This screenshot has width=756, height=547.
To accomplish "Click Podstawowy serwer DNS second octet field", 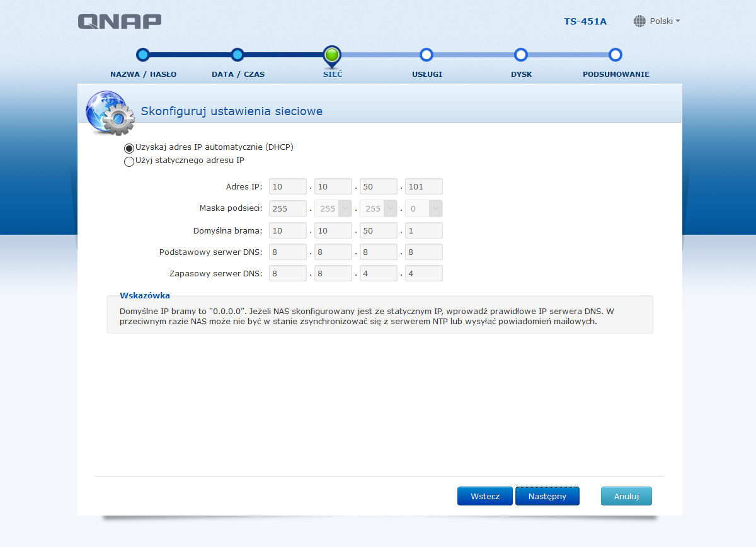I will tap(333, 252).
